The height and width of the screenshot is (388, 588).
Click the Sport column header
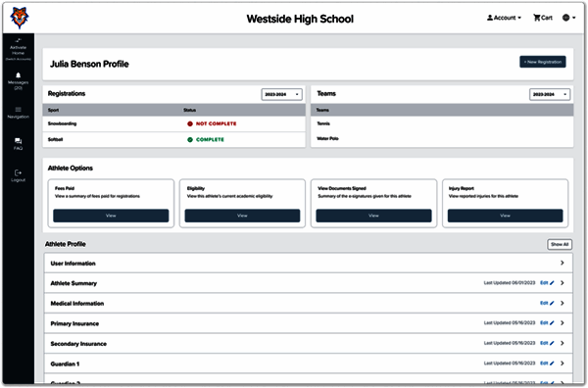[53, 110]
